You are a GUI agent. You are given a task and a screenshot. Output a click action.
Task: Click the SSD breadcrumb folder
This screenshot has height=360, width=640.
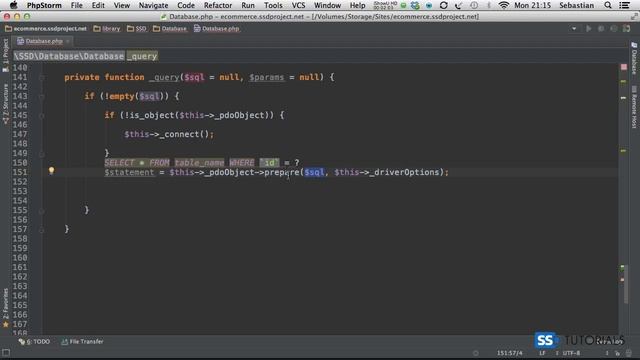137,29
